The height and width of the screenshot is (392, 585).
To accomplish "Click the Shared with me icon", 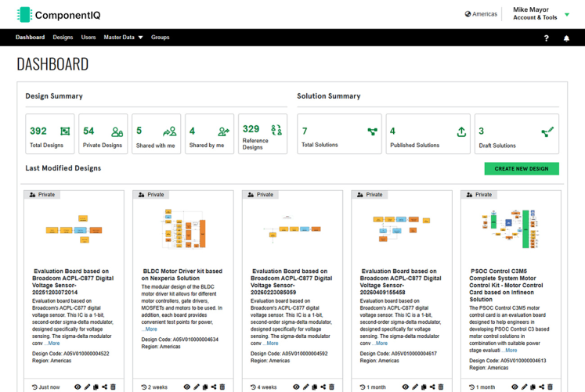I will tap(170, 131).
